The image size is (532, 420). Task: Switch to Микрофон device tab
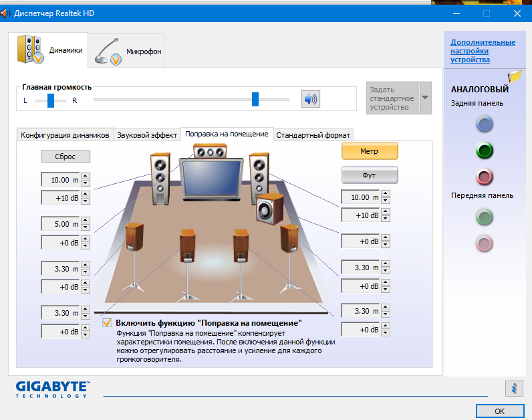128,51
